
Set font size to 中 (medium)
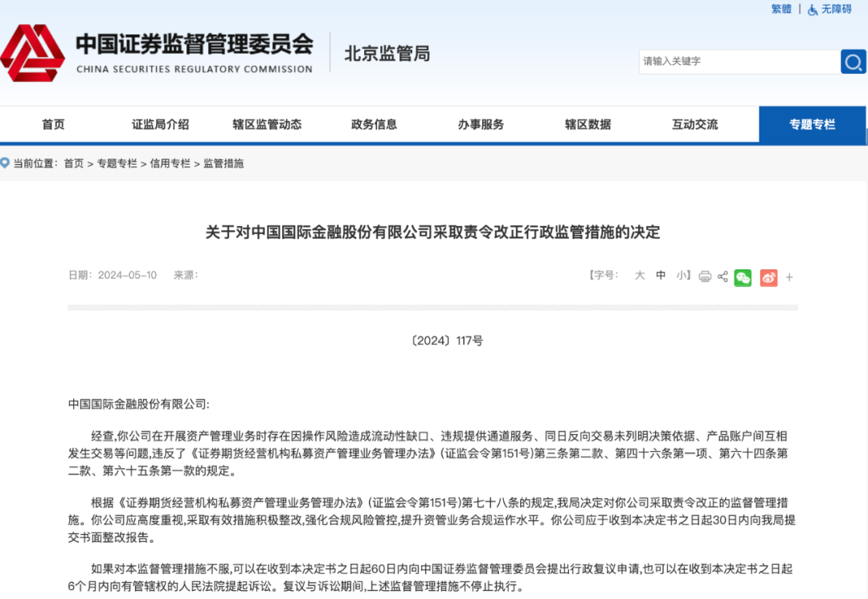661,275
